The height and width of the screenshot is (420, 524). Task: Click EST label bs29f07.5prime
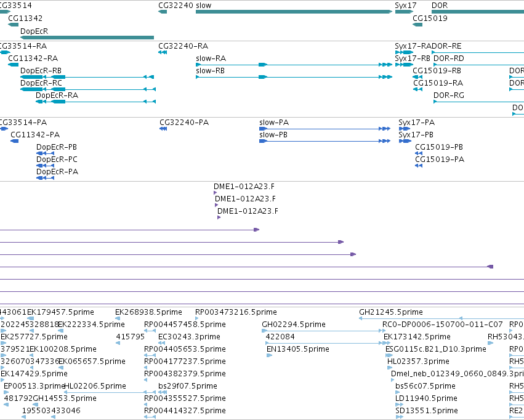(x=188, y=387)
